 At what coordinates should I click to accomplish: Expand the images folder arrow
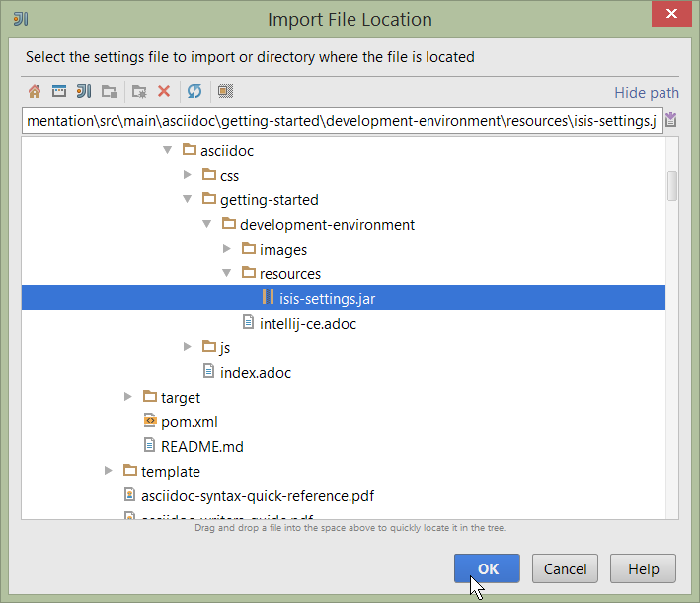click(227, 249)
